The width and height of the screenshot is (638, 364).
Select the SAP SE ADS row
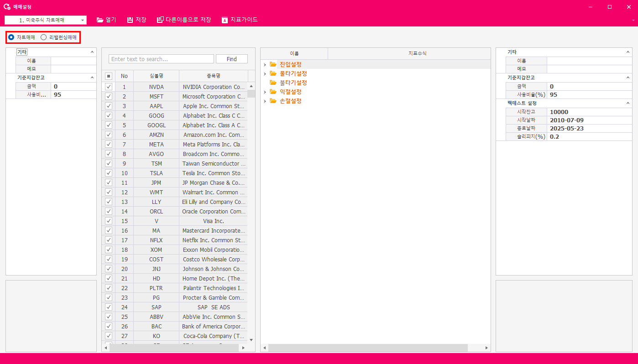click(x=175, y=307)
